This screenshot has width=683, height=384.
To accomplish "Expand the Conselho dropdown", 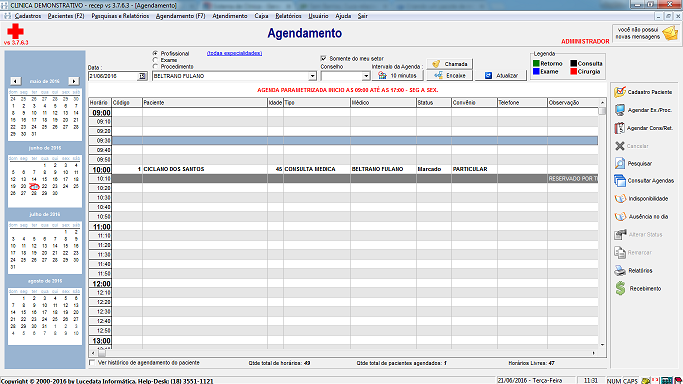I will pos(366,76).
